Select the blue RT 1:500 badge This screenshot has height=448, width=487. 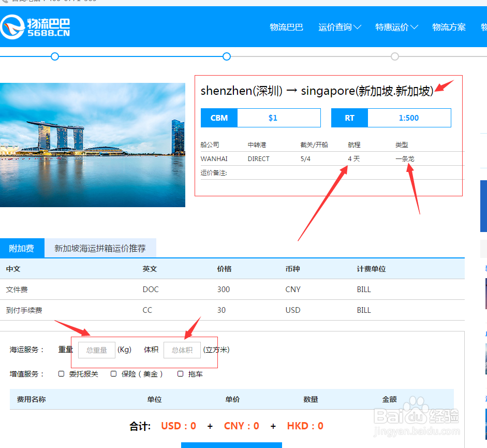(349, 118)
